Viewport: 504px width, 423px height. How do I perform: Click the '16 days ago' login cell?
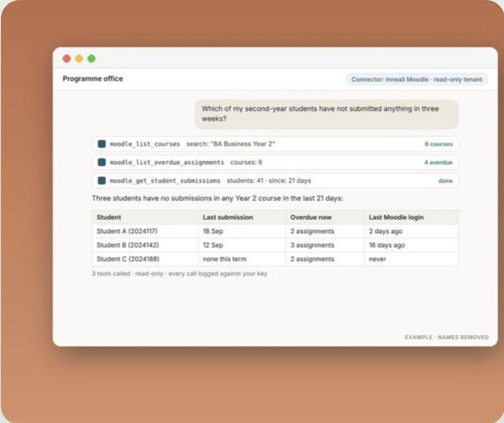pos(411,245)
